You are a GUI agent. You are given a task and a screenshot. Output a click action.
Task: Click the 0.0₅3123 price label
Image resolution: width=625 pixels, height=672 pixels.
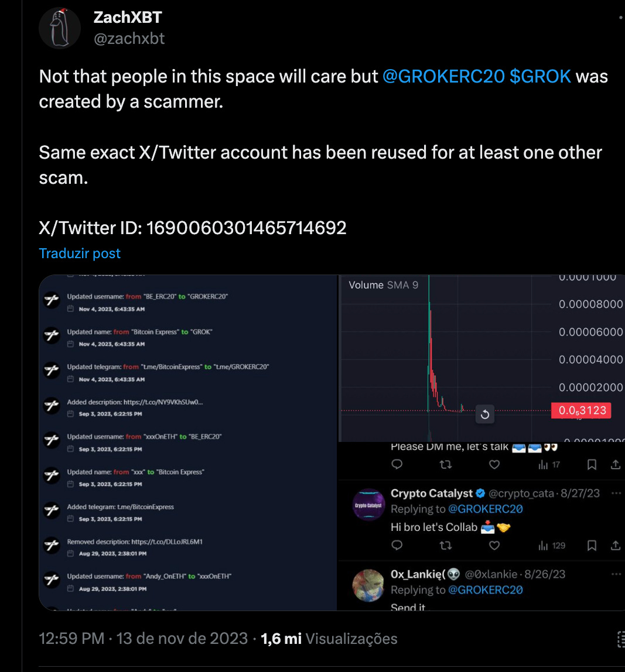581,410
